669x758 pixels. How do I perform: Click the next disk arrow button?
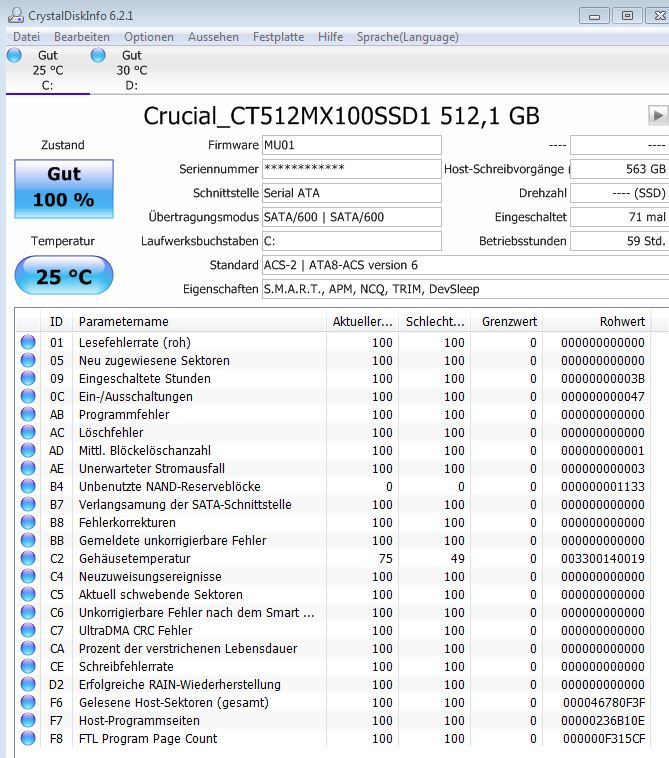(x=658, y=116)
